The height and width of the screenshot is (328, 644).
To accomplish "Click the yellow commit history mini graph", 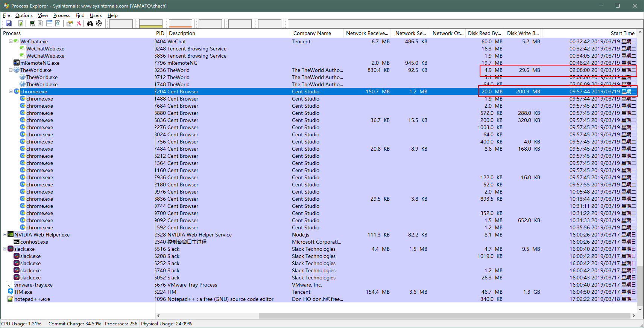I will pos(150,23).
